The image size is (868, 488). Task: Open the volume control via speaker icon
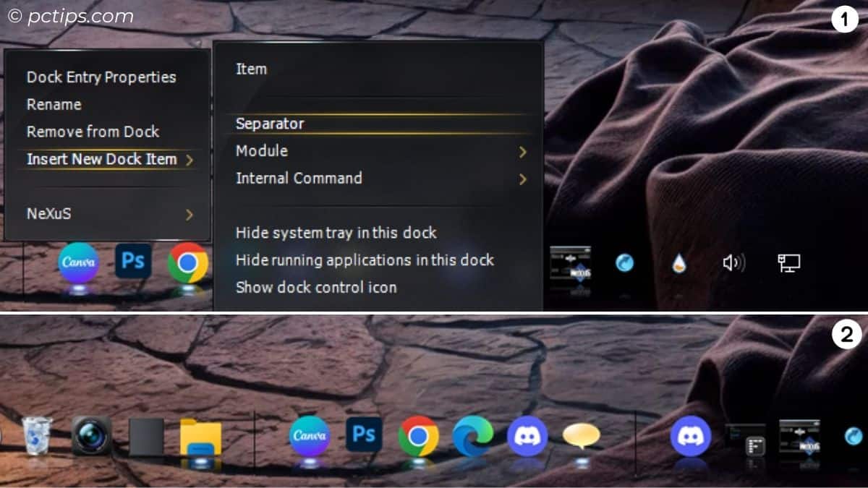733,264
